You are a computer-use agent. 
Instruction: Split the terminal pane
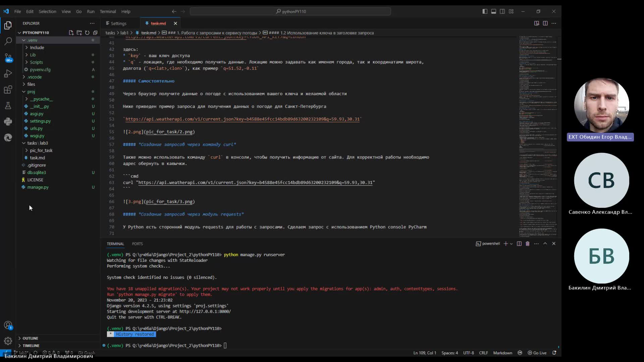(519, 244)
